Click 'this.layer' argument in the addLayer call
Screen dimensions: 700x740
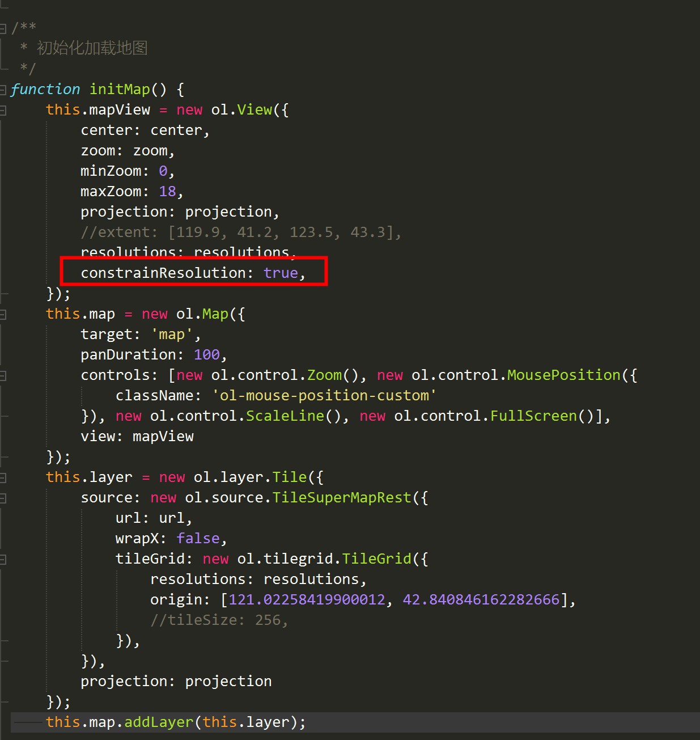click(246, 722)
